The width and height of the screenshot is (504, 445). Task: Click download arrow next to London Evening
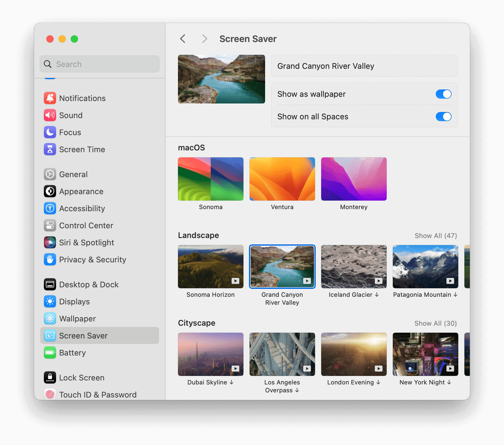pos(378,382)
